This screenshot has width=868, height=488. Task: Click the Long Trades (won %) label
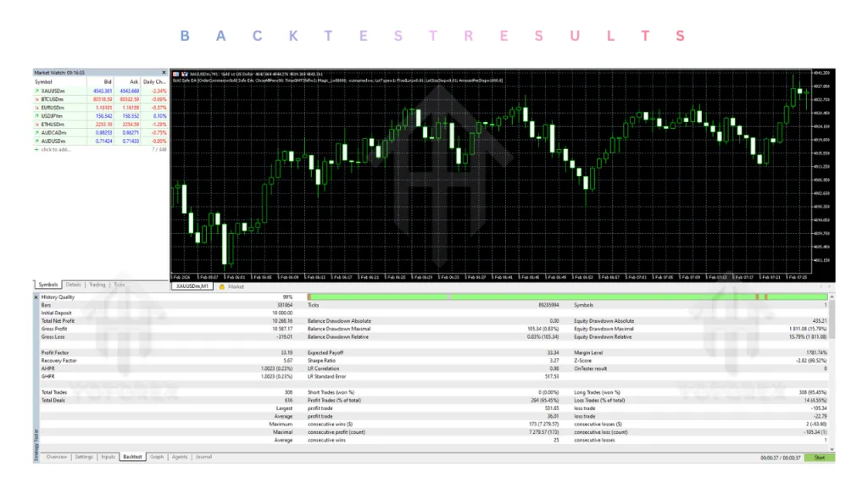click(x=597, y=392)
